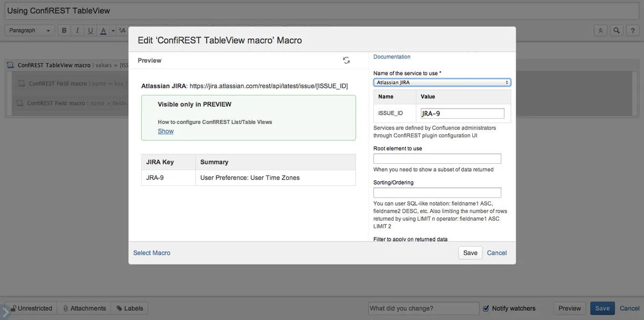Toggle Notify watchers checkbox

(x=486, y=308)
